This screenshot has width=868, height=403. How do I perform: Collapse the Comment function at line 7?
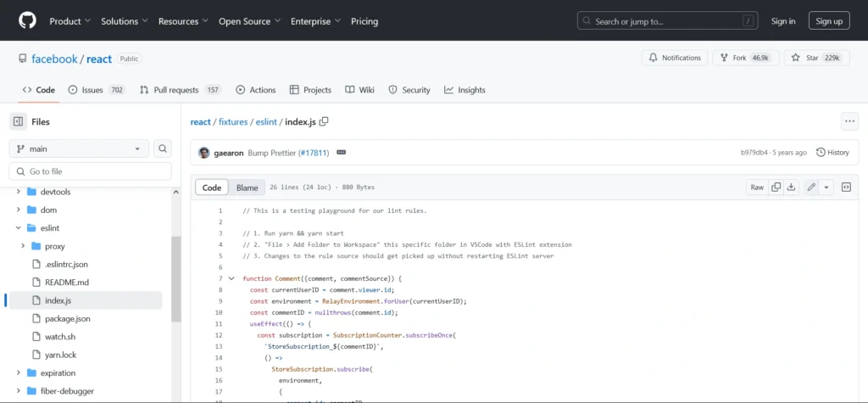[x=231, y=278]
